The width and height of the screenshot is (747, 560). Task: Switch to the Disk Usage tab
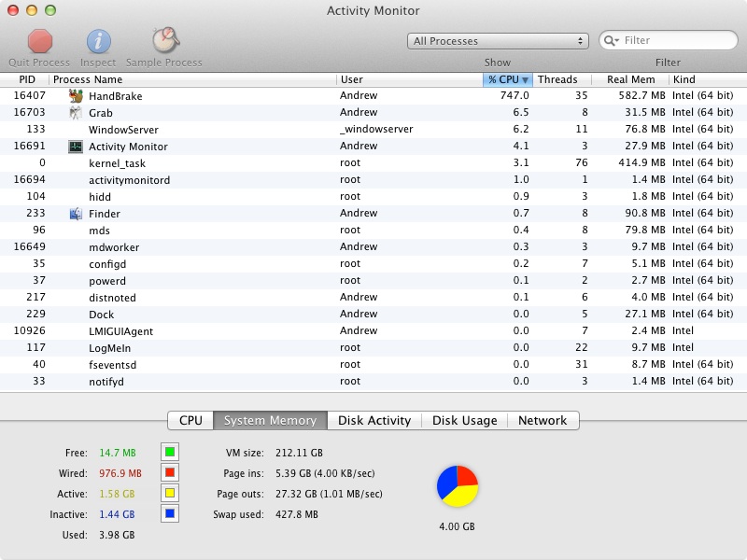coord(464,421)
